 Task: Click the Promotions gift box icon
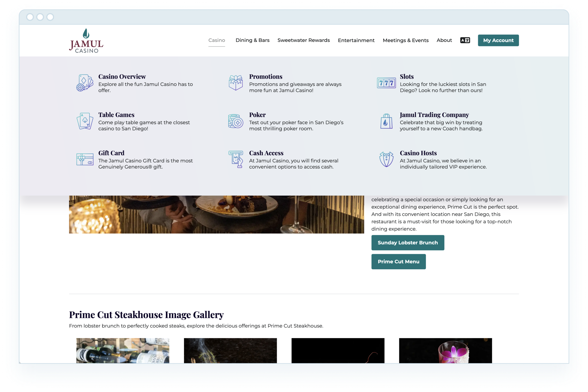(x=236, y=83)
